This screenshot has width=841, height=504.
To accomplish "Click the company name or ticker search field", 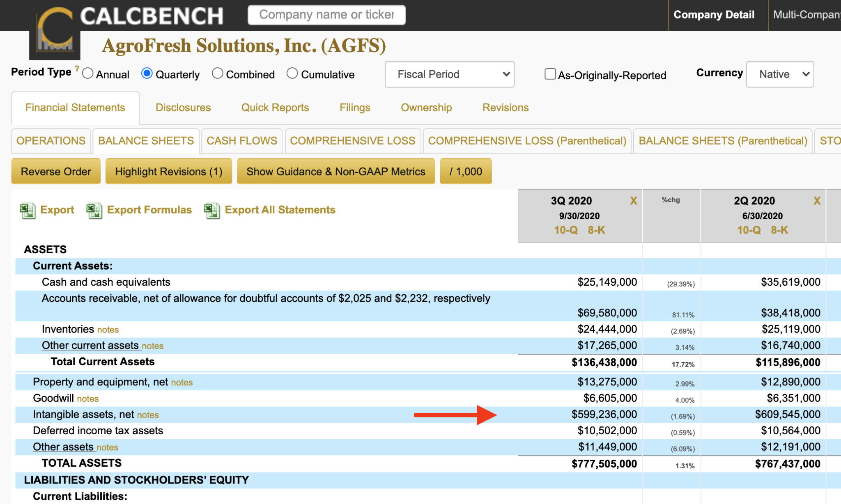I will point(326,15).
